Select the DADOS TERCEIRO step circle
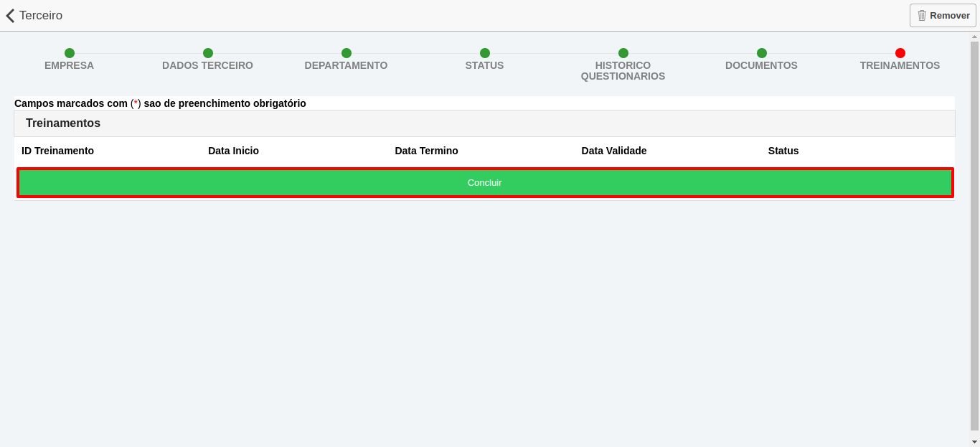Viewport: 980px width, 447px height. click(207, 53)
